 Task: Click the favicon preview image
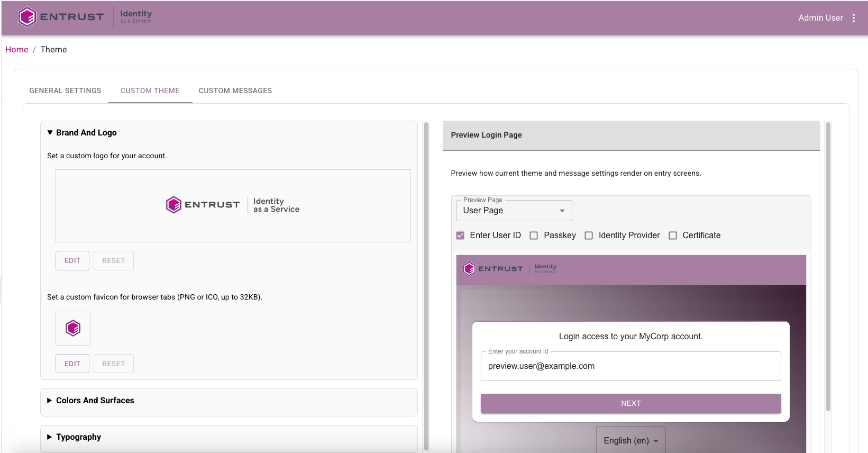(73, 328)
